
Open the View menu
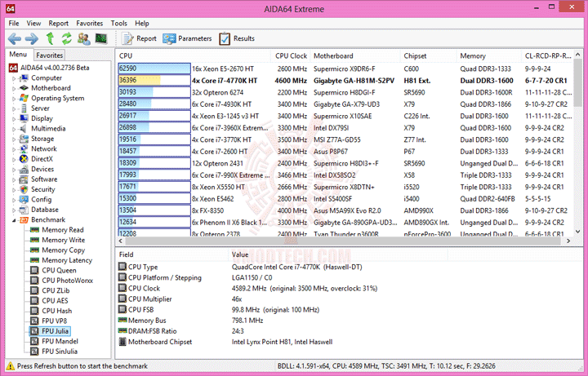point(33,23)
